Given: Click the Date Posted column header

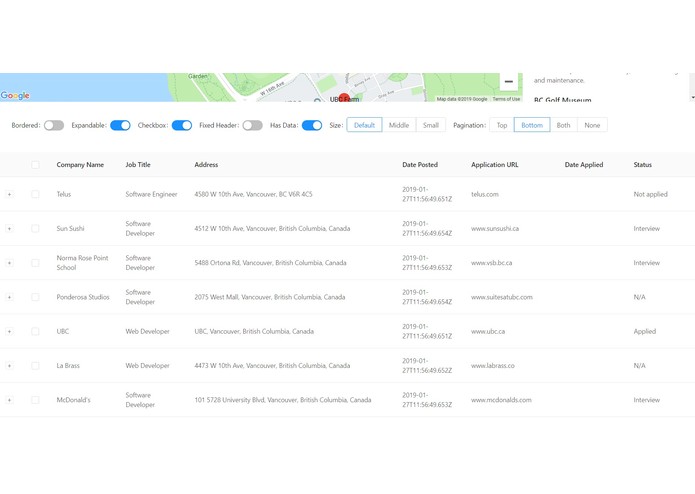Looking at the screenshot, I should 420,164.
